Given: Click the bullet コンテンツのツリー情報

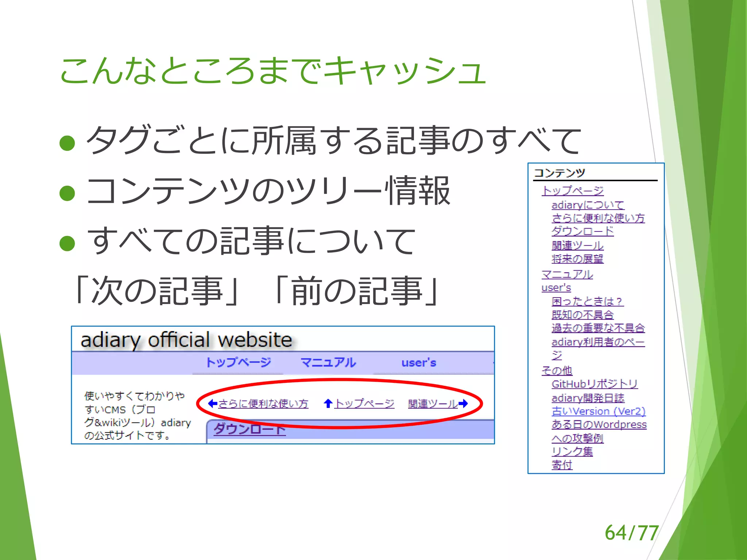Looking at the screenshot, I should click(268, 191).
